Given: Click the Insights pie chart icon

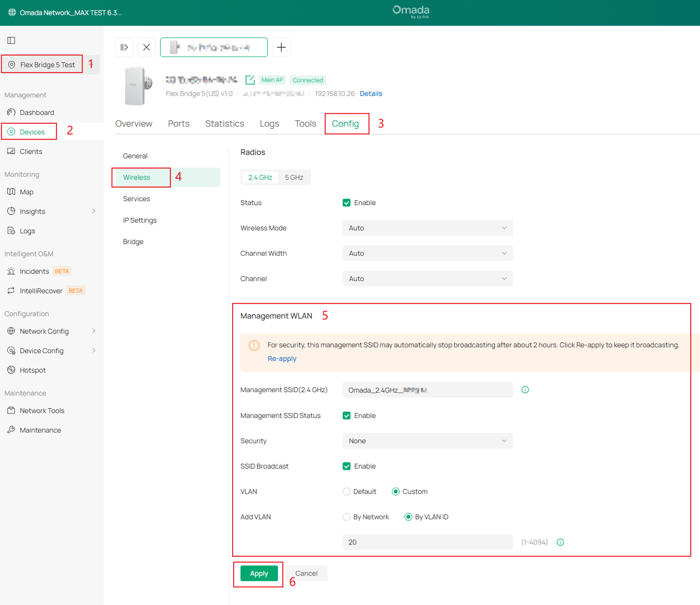Looking at the screenshot, I should (11, 211).
